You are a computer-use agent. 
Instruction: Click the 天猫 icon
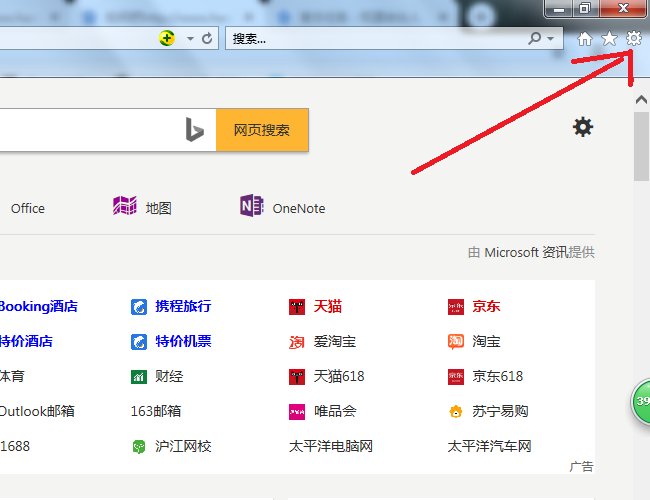(x=297, y=307)
